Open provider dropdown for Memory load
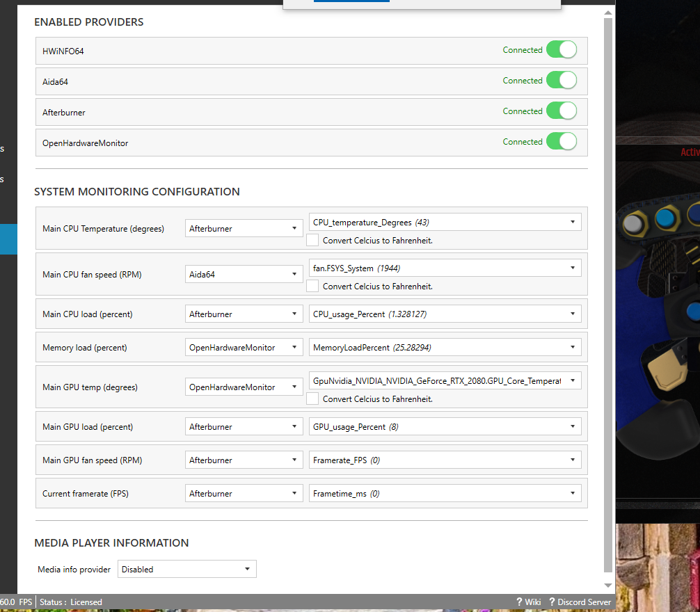700x612 pixels. [x=244, y=348]
